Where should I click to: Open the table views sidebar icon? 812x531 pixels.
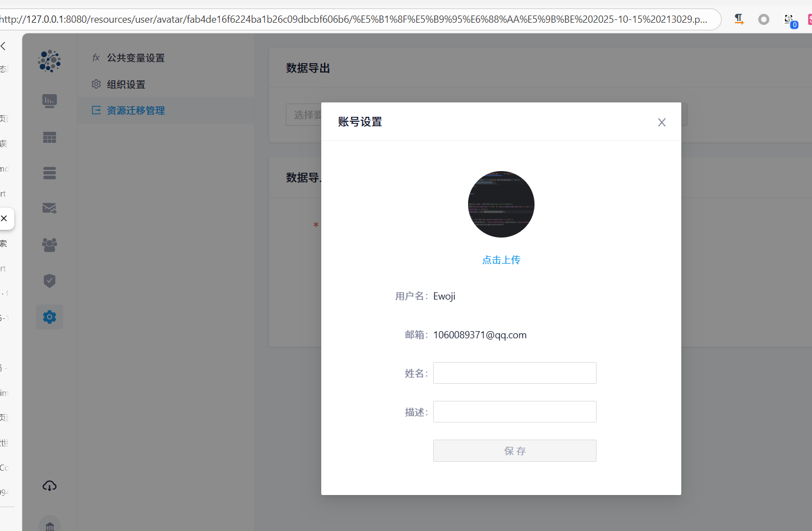(49, 137)
